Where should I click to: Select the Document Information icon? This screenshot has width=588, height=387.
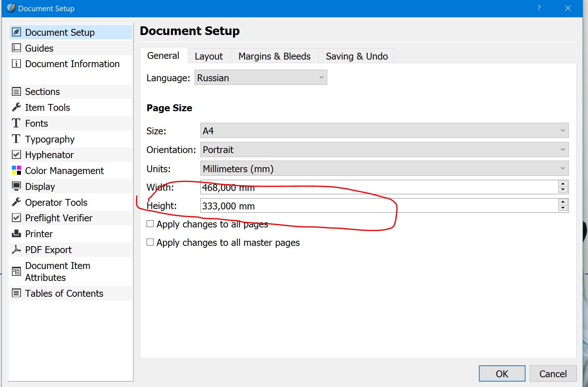pyautogui.click(x=16, y=64)
